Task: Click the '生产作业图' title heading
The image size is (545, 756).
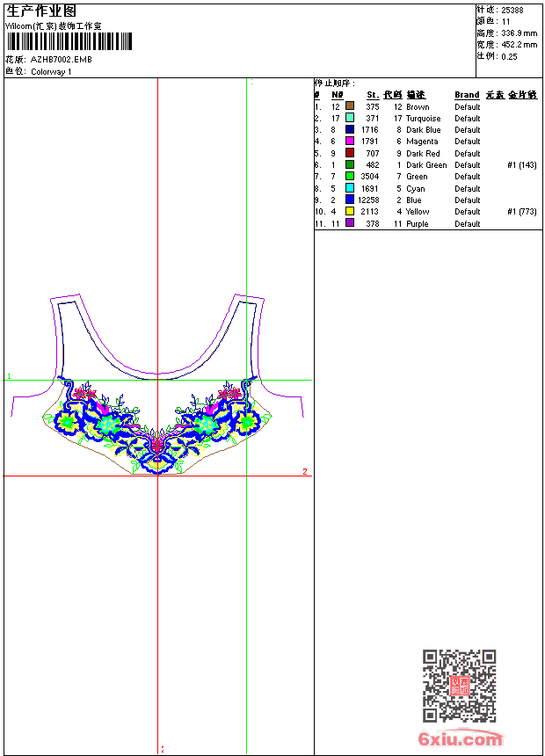Action: 41,11
